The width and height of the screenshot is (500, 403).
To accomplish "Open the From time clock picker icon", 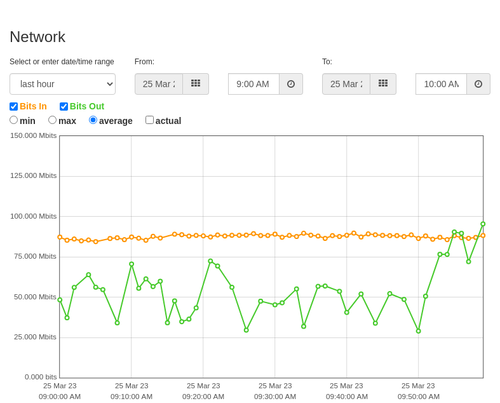I will point(291,84).
